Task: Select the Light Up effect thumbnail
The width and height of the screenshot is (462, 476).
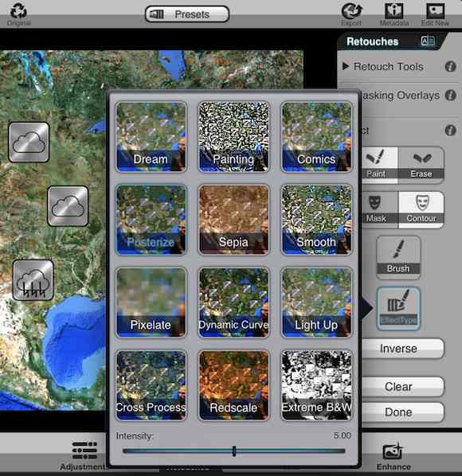Action: pos(316,302)
